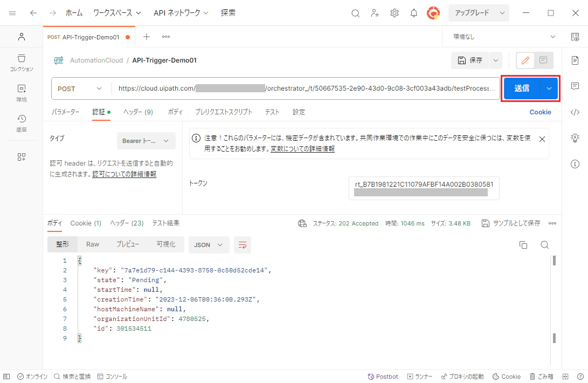
Task: Click サンプルとして保存 button
Action: [511, 223]
